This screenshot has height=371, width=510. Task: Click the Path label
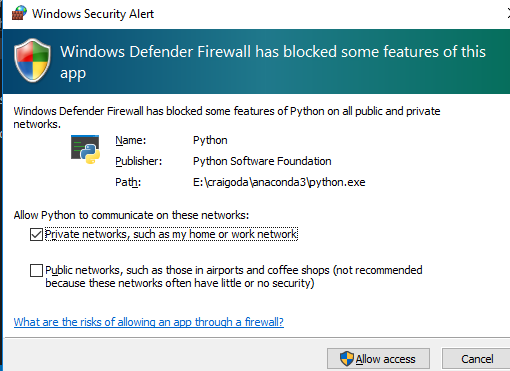tap(128, 182)
